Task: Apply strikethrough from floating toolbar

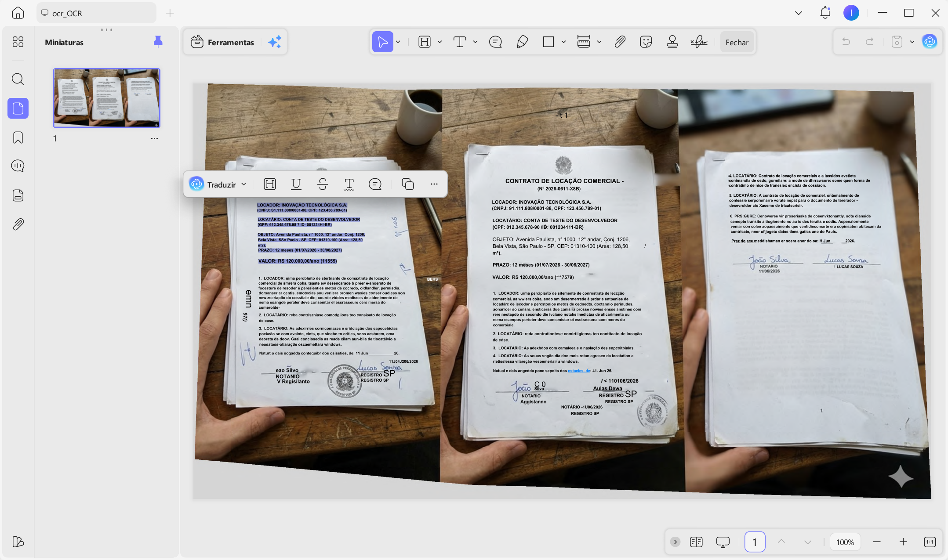Action: tap(323, 184)
